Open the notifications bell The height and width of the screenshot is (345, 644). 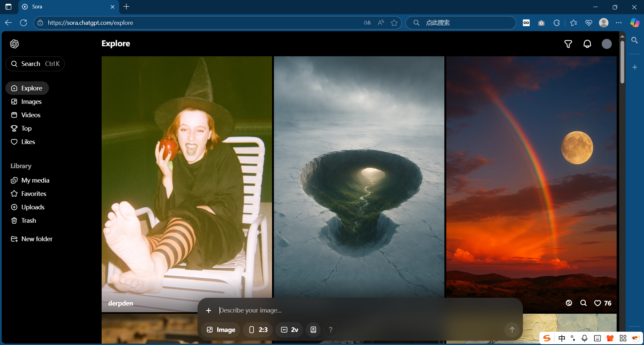tap(587, 44)
